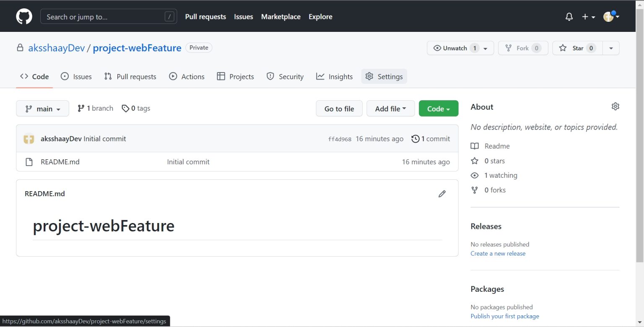Click the README.md file icon

pos(29,162)
